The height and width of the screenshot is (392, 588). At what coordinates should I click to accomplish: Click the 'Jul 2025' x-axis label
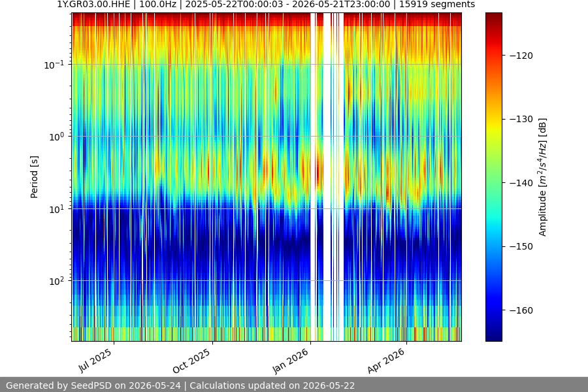point(95,361)
